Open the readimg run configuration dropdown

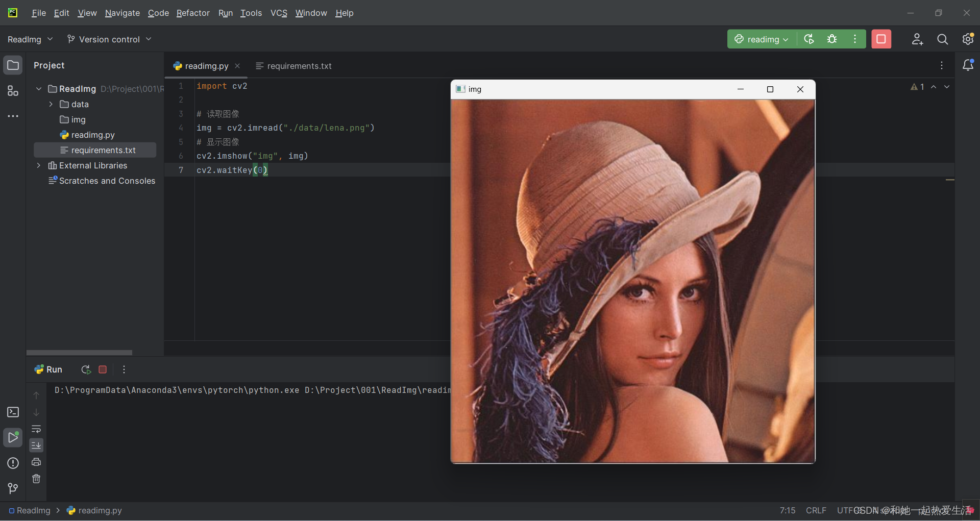762,39
